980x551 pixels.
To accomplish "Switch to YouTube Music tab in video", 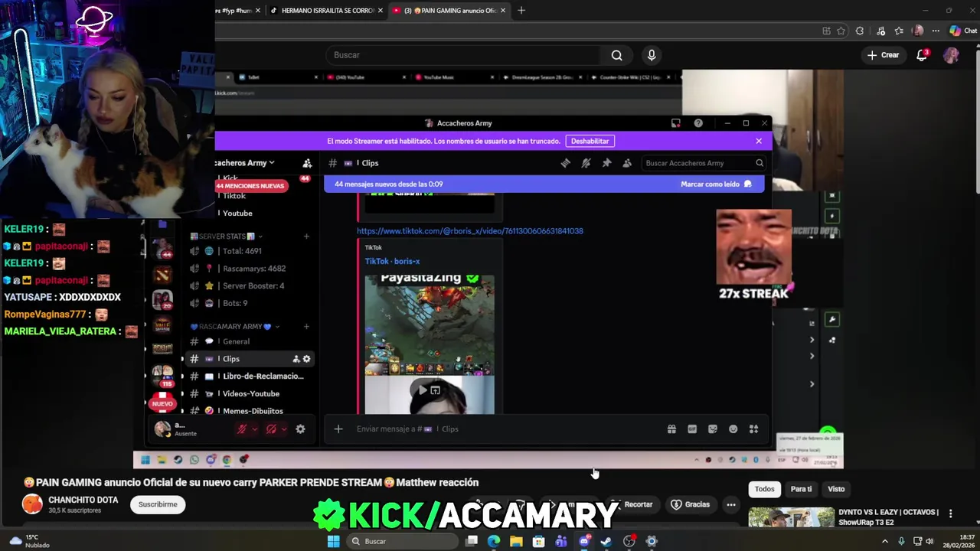I will (x=439, y=77).
